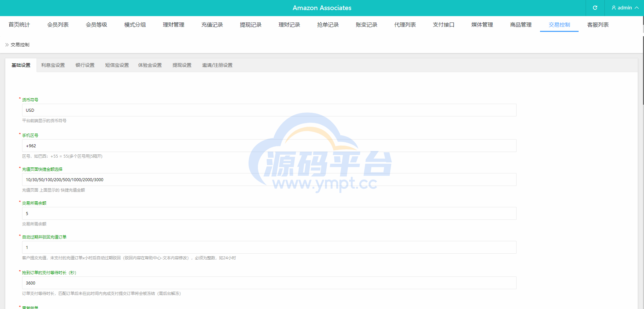Click the breadcrumb double-chevron icon

7,45
